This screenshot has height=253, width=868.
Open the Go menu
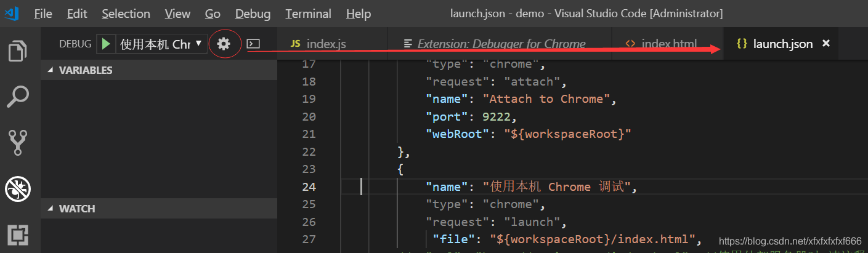click(213, 14)
